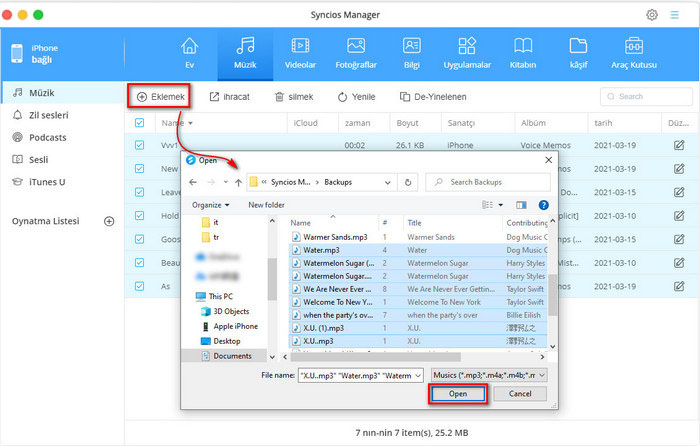
Task: Click the De-Yinelenen button
Action: 433,96
